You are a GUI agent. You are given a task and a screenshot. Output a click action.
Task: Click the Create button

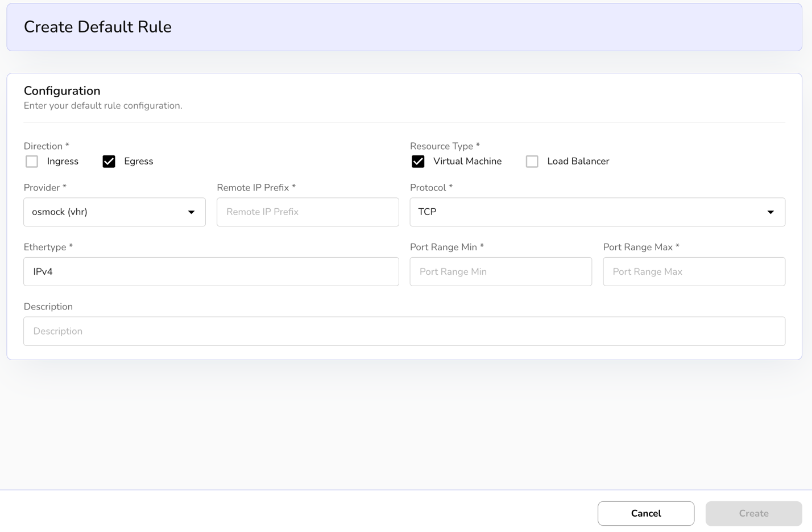pos(753,513)
